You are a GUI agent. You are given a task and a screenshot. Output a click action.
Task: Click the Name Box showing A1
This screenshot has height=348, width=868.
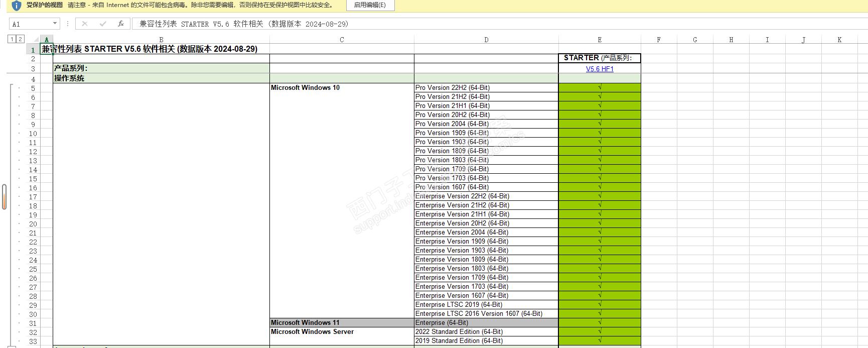click(x=30, y=24)
